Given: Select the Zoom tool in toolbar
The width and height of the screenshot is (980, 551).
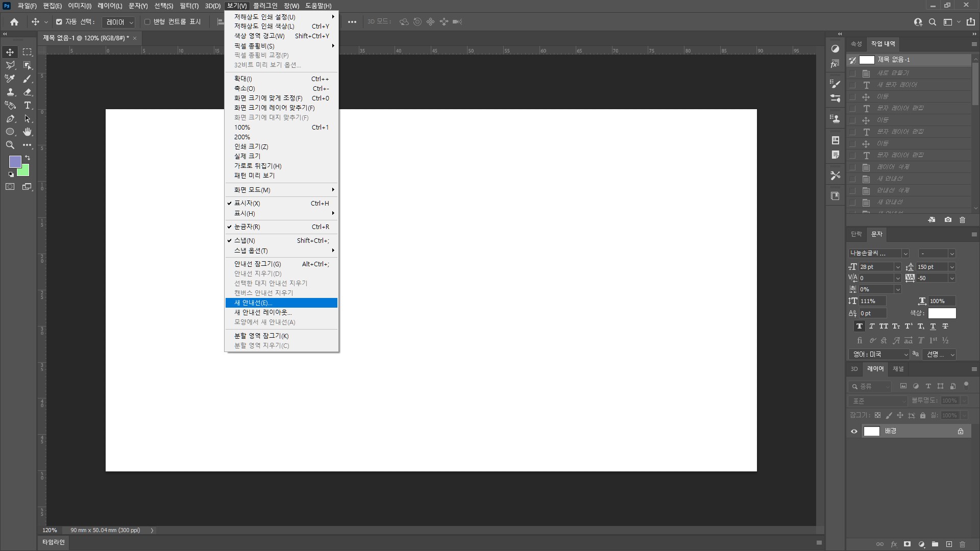Looking at the screenshot, I should [10, 145].
